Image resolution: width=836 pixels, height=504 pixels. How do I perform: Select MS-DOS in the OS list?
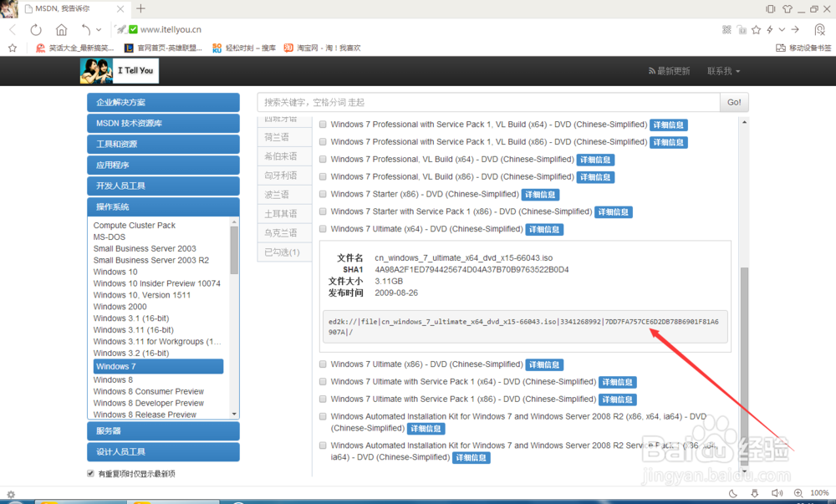pyautogui.click(x=110, y=237)
